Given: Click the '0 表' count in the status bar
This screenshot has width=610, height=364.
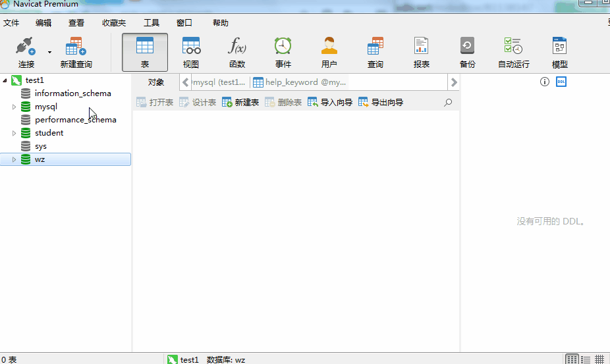Looking at the screenshot, I should click(x=9, y=360).
